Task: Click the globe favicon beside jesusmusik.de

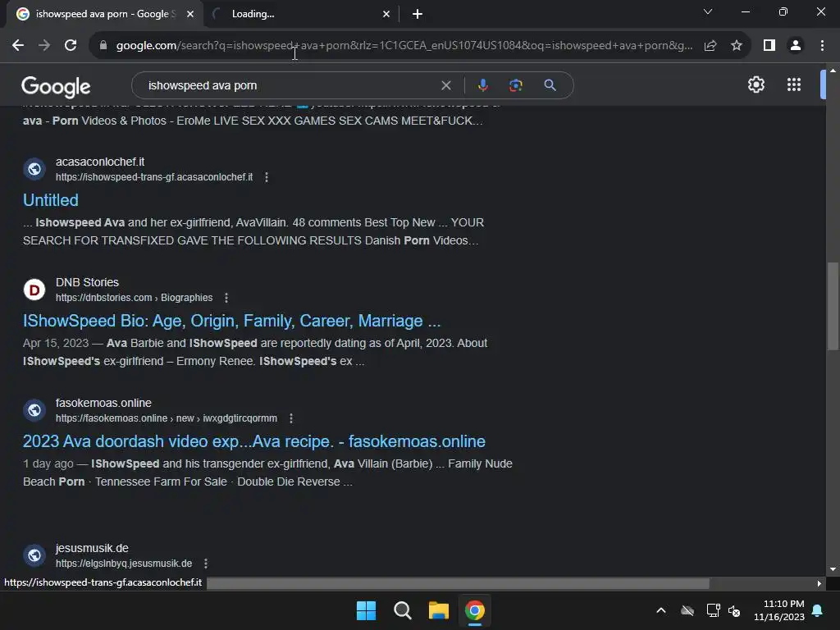Action: tap(34, 555)
